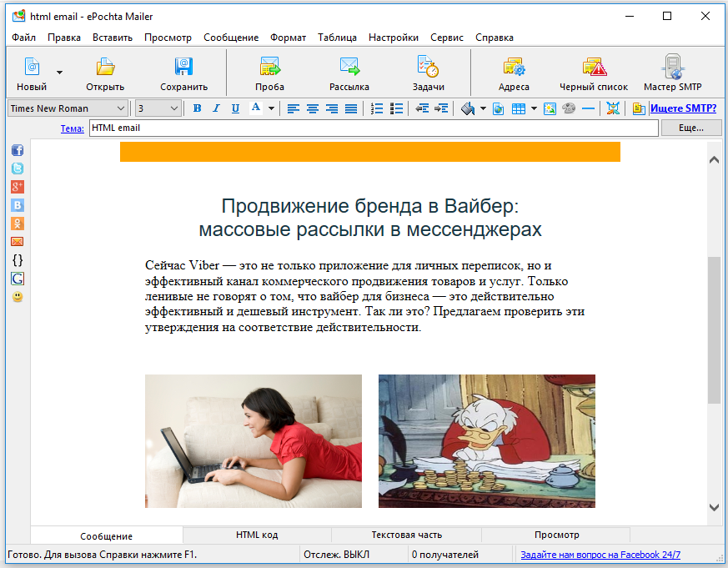The image size is (728, 568).
Task: Click the editor scrollbar up arrow
Action: [714, 160]
